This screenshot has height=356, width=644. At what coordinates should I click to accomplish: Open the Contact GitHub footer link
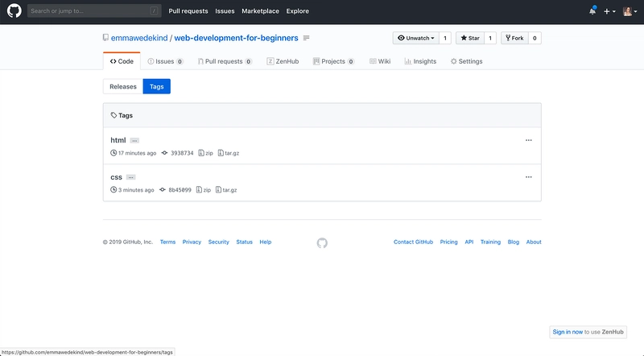point(413,242)
